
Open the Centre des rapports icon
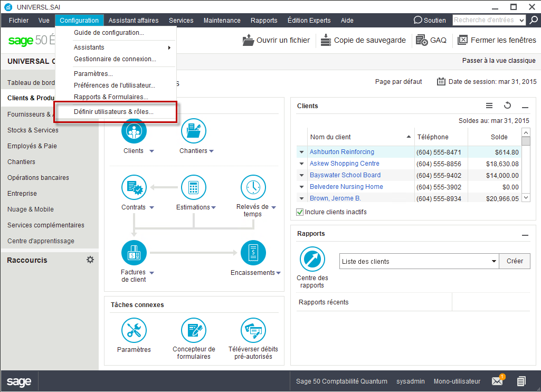312,259
